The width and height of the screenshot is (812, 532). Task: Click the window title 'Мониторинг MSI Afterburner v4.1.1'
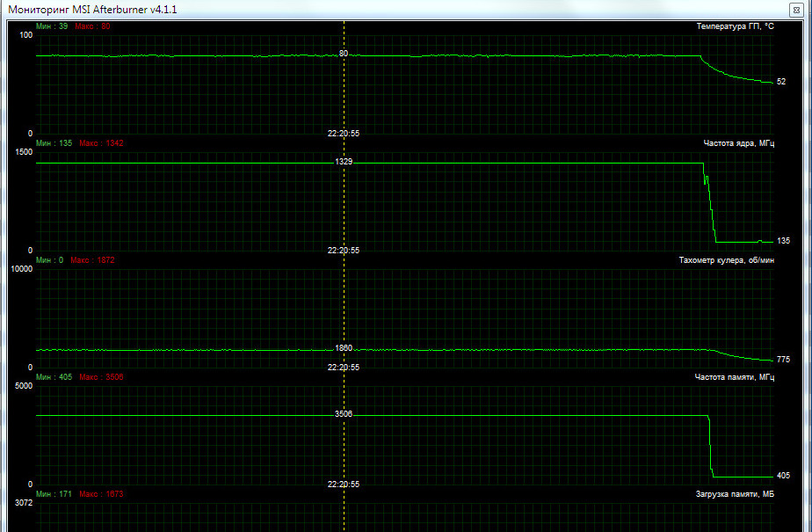[92, 10]
